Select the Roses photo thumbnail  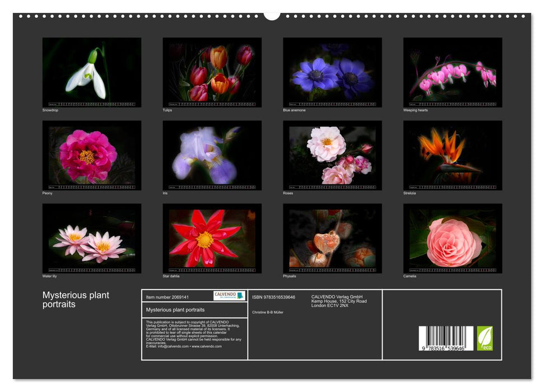coord(333,155)
